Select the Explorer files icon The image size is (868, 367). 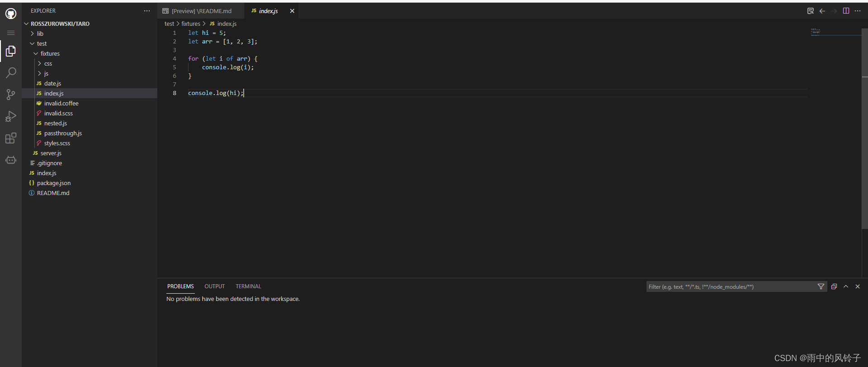[11, 51]
